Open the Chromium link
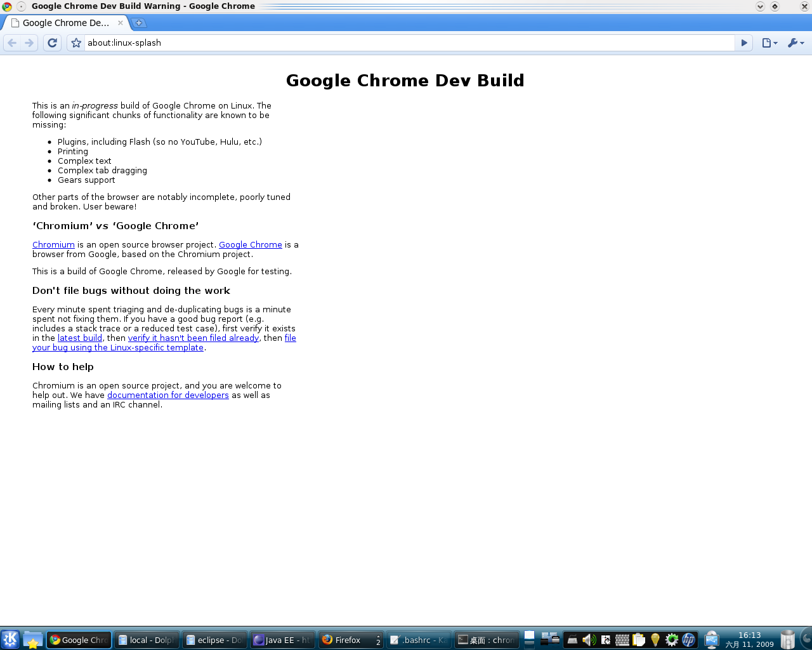 pyautogui.click(x=53, y=244)
